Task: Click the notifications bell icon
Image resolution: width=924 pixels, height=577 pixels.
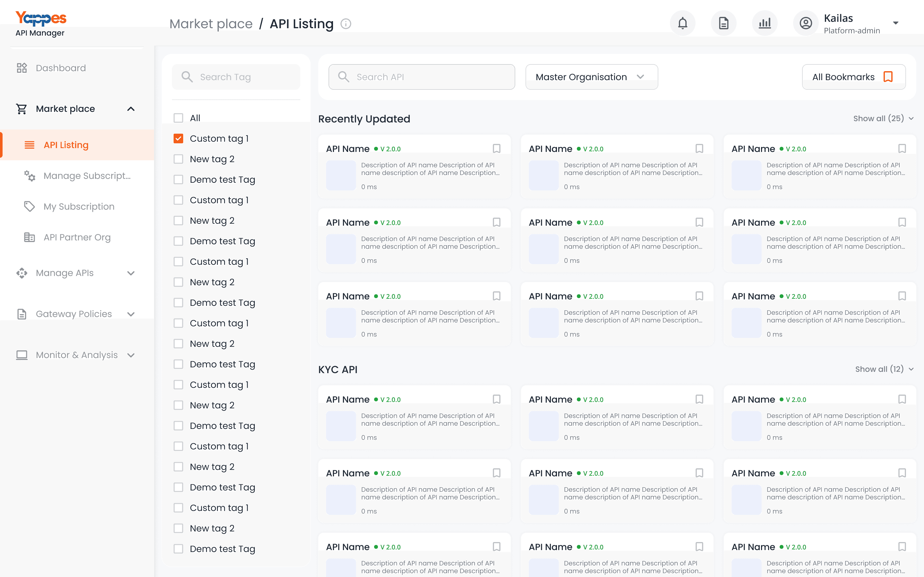Action: coord(682,24)
